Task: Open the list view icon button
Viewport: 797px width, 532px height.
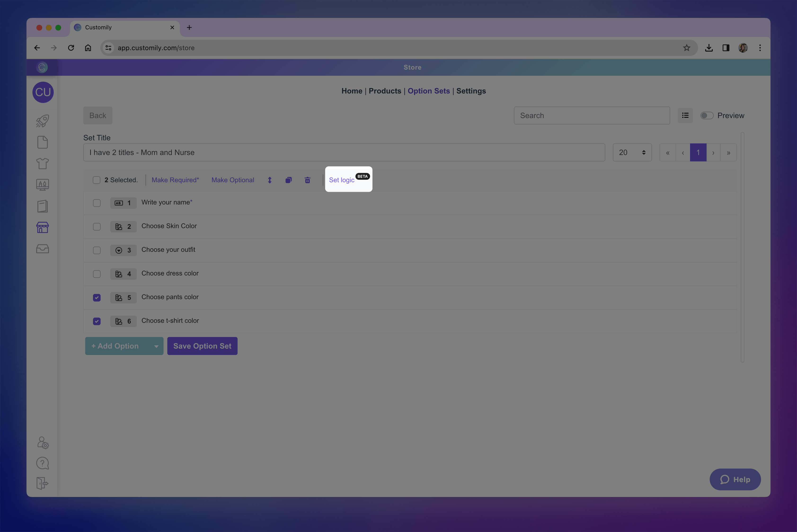Action: pyautogui.click(x=685, y=116)
